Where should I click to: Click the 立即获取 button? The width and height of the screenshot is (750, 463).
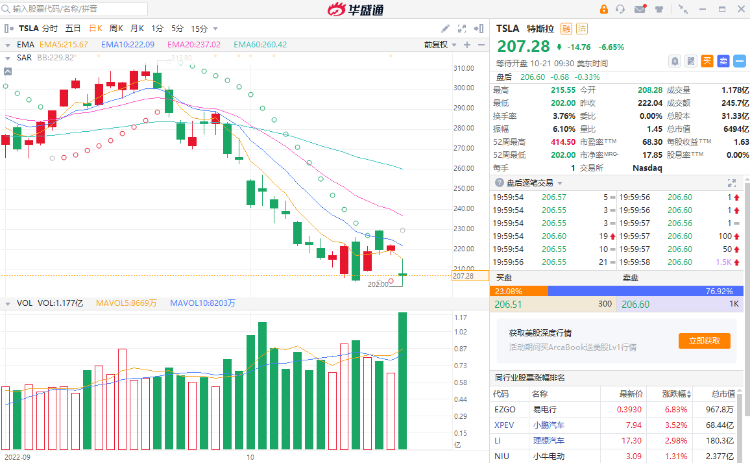click(x=704, y=341)
